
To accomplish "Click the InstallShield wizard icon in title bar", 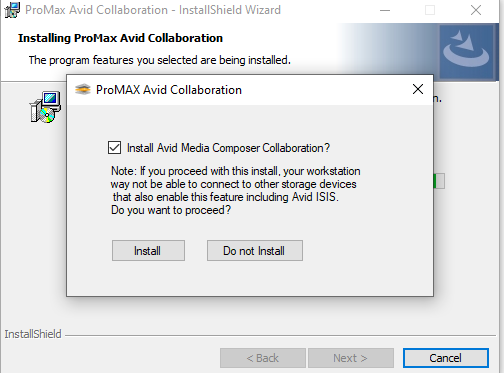I will pos(12,10).
